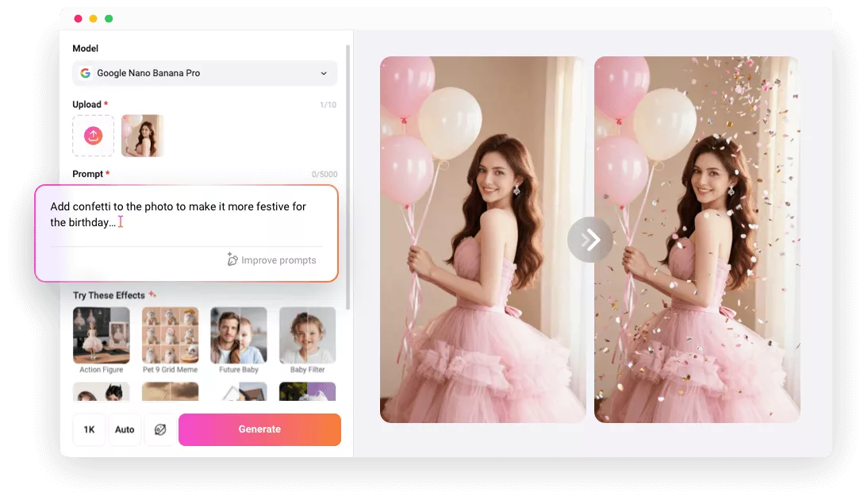Select the Action Figure effect

101,334
